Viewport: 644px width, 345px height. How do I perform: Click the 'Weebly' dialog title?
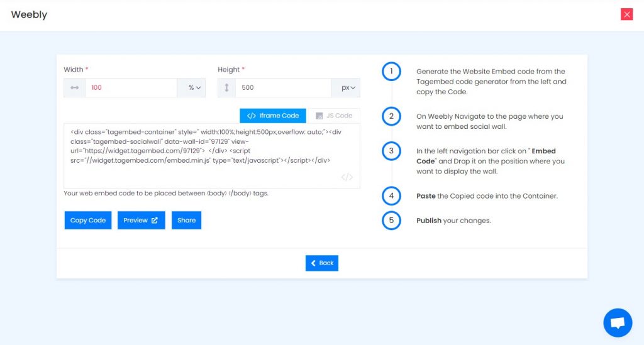tap(29, 15)
